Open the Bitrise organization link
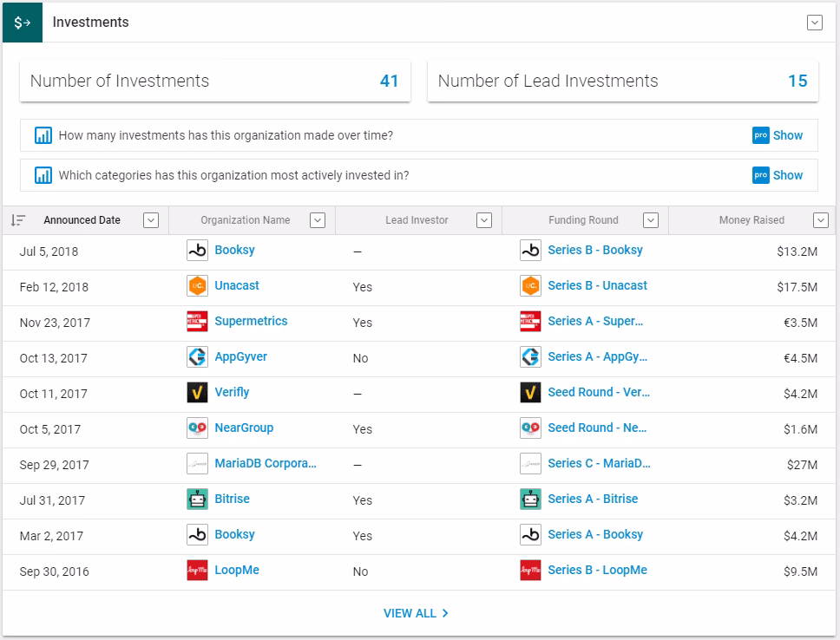The width and height of the screenshot is (840, 640). (x=233, y=499)
